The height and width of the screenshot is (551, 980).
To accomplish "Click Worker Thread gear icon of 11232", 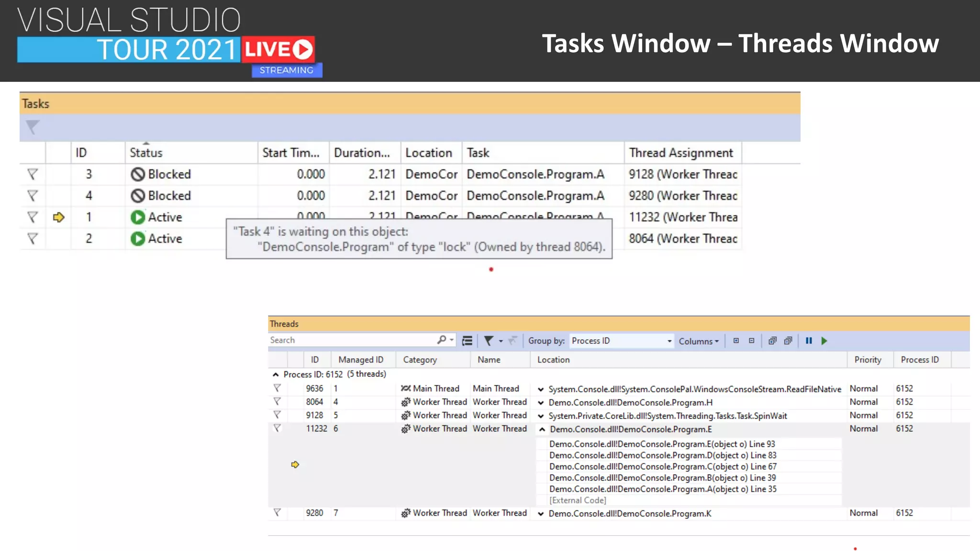I will [406, 429].
